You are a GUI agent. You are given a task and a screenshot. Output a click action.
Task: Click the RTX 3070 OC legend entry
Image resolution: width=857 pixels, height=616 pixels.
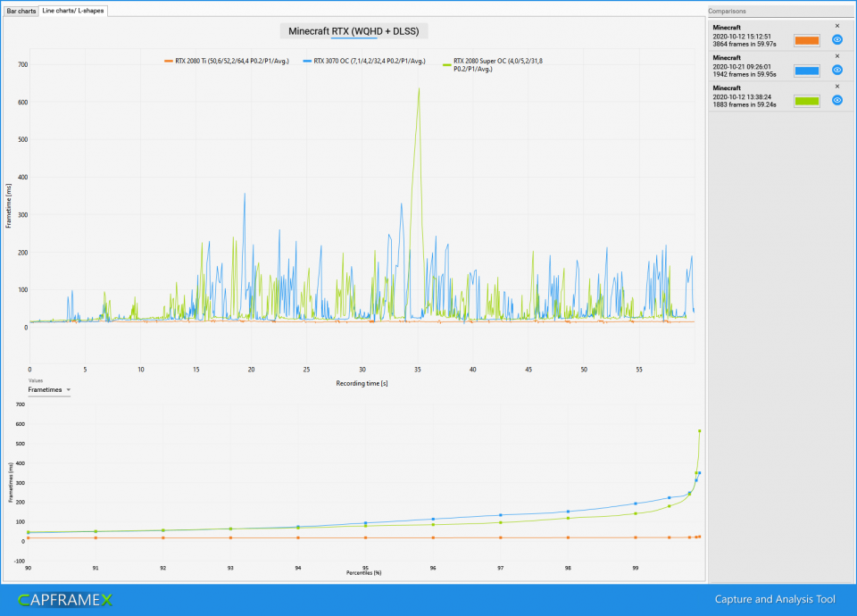(x=364, y=62)
